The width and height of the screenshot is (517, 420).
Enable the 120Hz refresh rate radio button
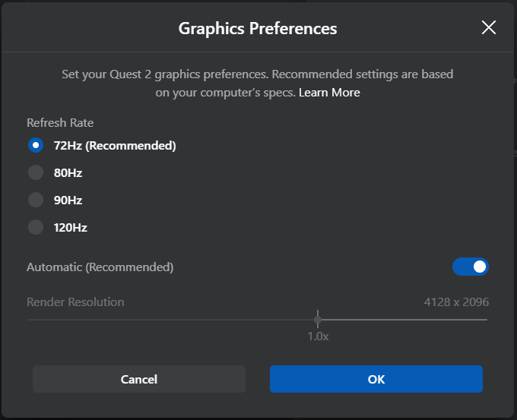36,226
